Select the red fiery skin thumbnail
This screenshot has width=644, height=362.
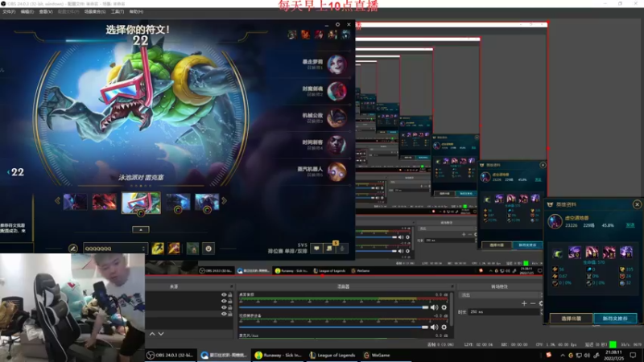[x=105, y=202]
